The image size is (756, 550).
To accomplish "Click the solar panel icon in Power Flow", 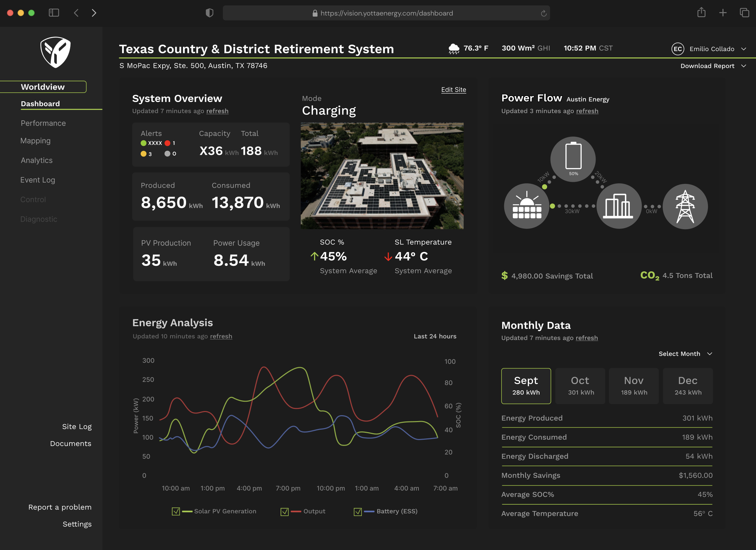I will coord(526,206).
